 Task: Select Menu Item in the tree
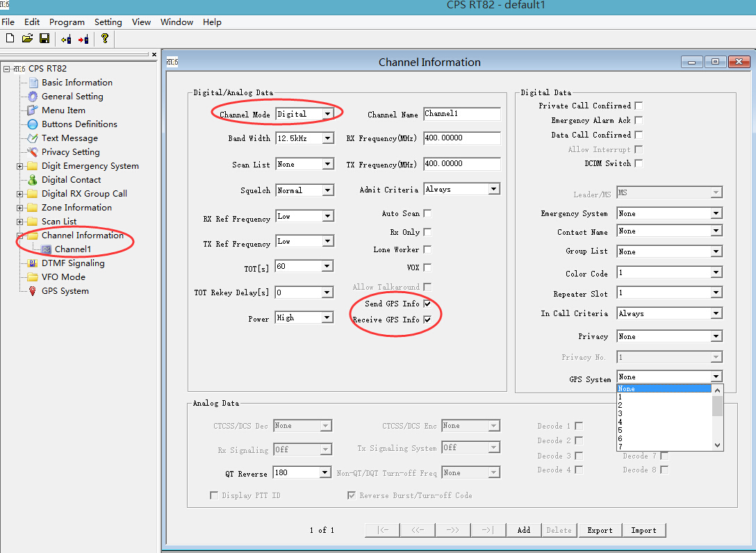click(x=63, y=110)
